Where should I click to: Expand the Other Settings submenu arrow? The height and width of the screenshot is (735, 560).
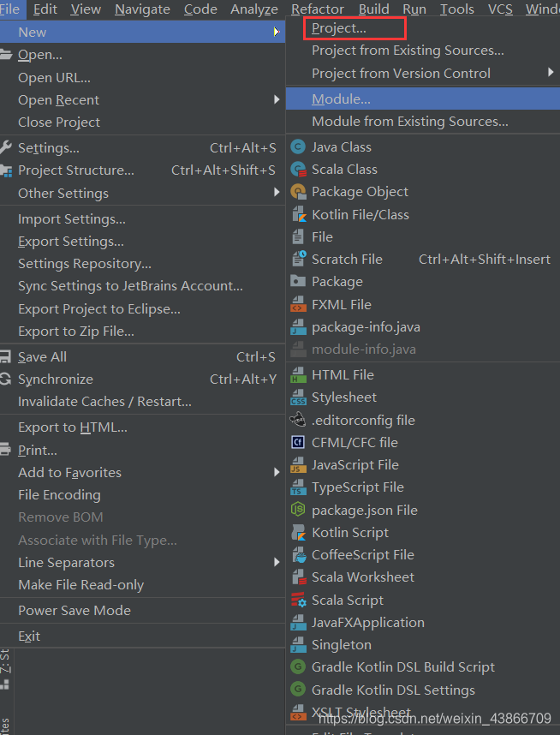click(277, 192)
